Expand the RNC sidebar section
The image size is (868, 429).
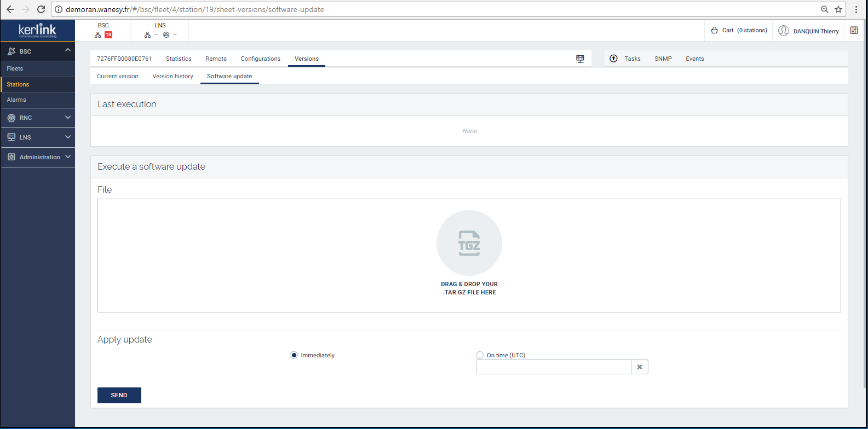click(68, 118)
